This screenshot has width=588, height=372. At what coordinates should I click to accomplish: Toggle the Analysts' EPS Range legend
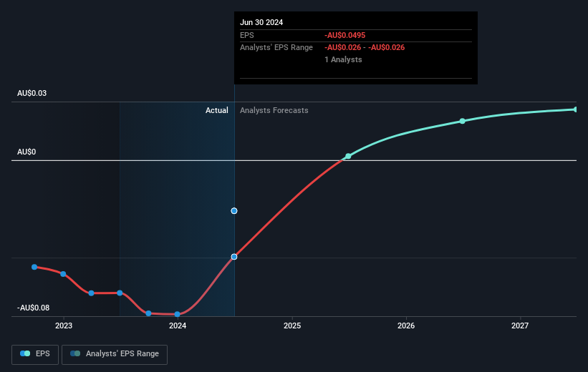click(115, 354)
